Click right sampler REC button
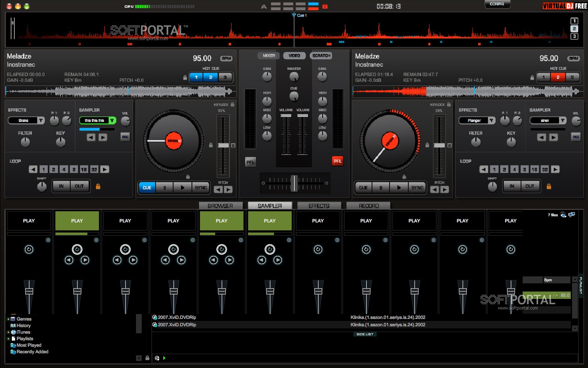The width and height of the screenshot is (588, 368). (576, 137)
